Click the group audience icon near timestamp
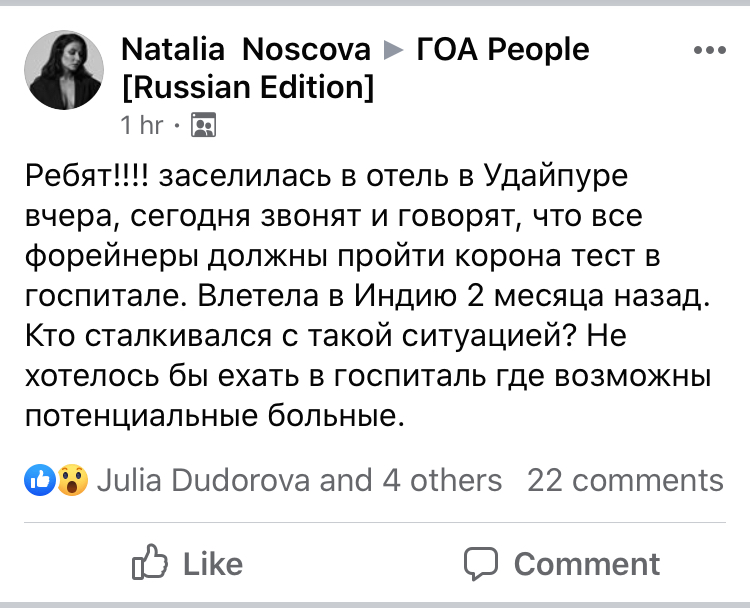This screenshot has height=608, width=750. point(203,125)
